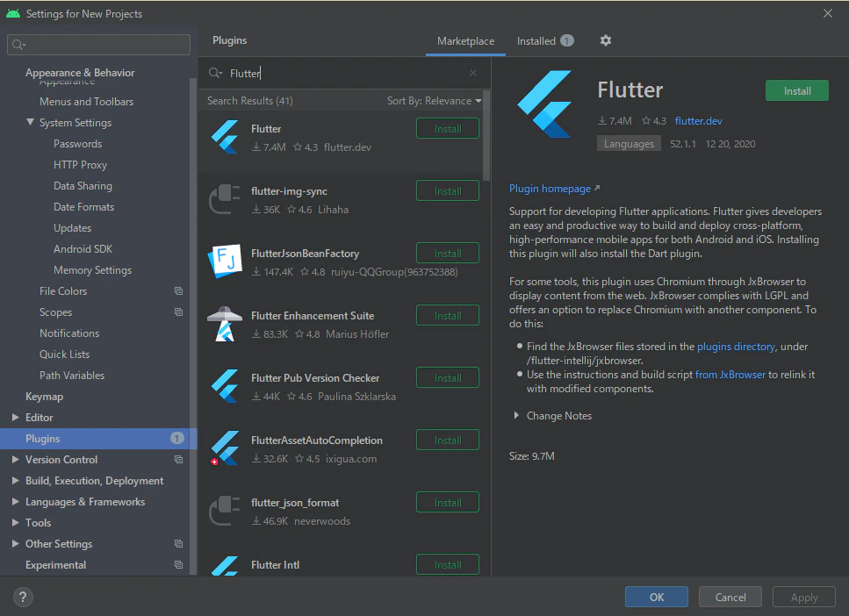Cancel the settings dialog
The image size is (849, 616).
730,597
